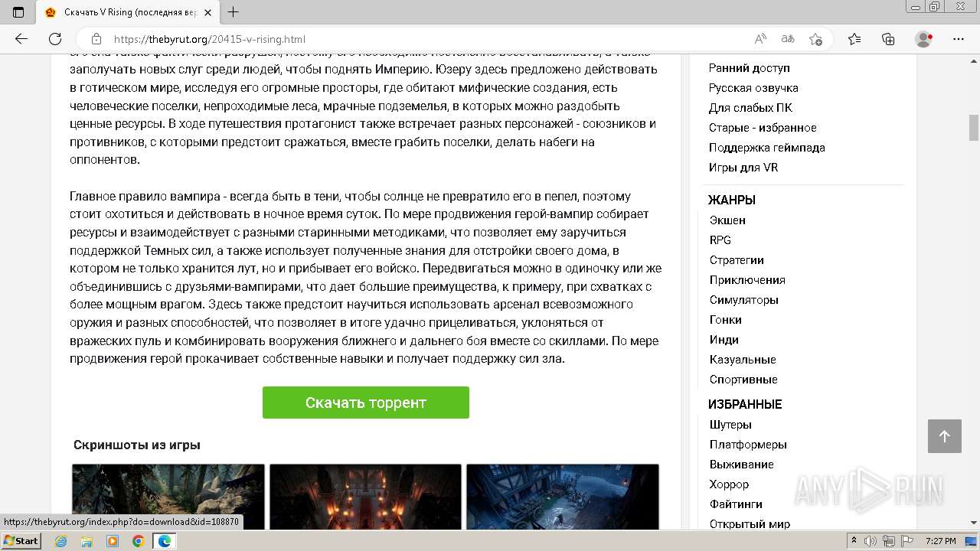
Task: Show hidden system tray icons
Action: click(854, 541)
